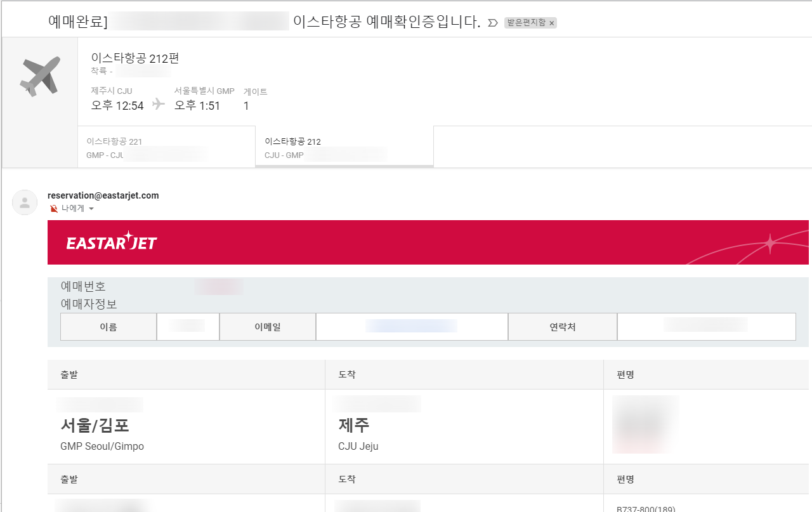Click the CJU Jeju text

(x=358, y=446)
